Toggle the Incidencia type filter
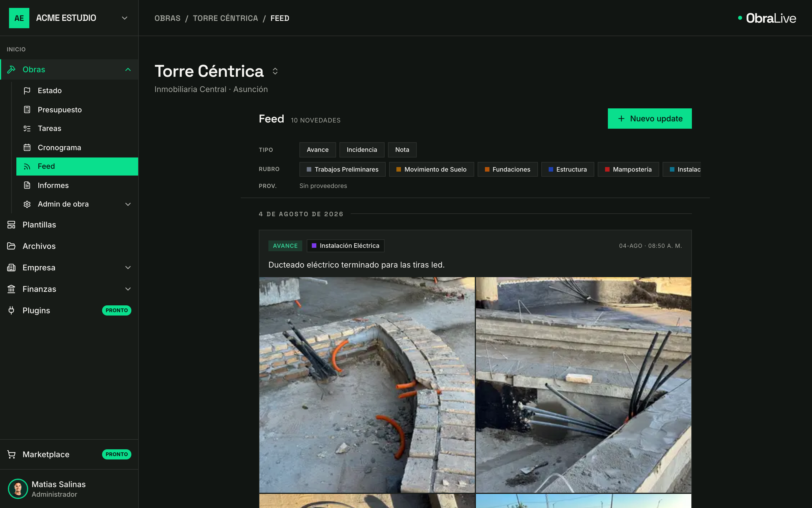This screenshot has height=508, width=812. (x=362, y=150)
